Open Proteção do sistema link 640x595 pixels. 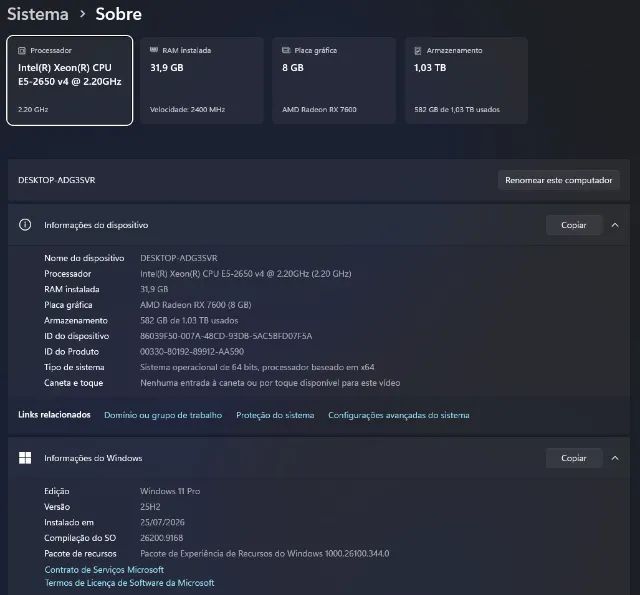coord(275,415)
